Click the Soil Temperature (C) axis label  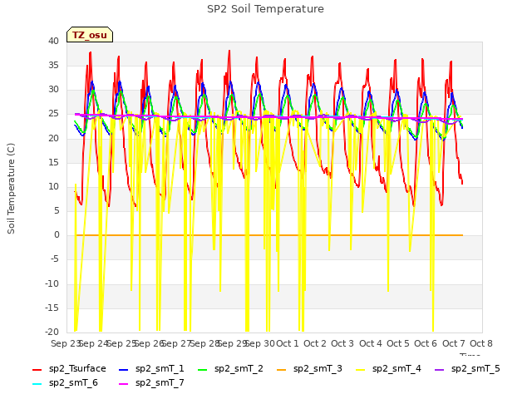click(11, 189)
